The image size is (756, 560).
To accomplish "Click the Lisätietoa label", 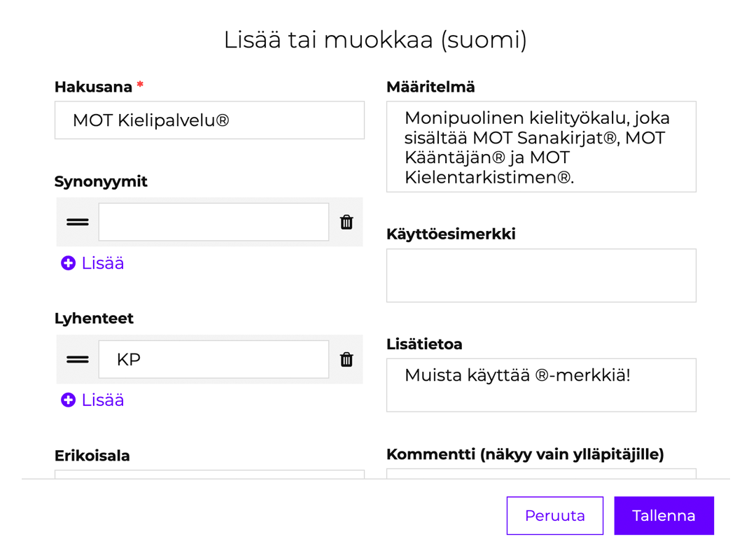I will click(424, 344).
